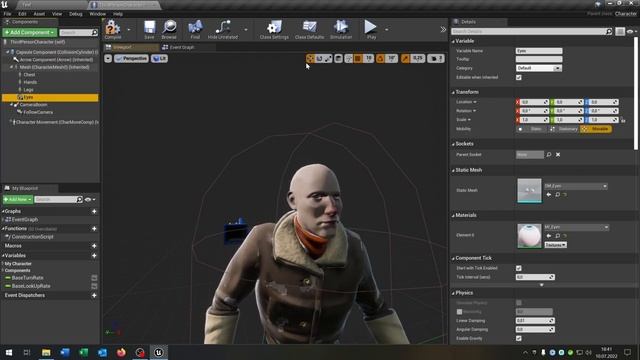Open the Edit menu
The width and height of the screenshot is (640, 360).
(x=22, y=14)
